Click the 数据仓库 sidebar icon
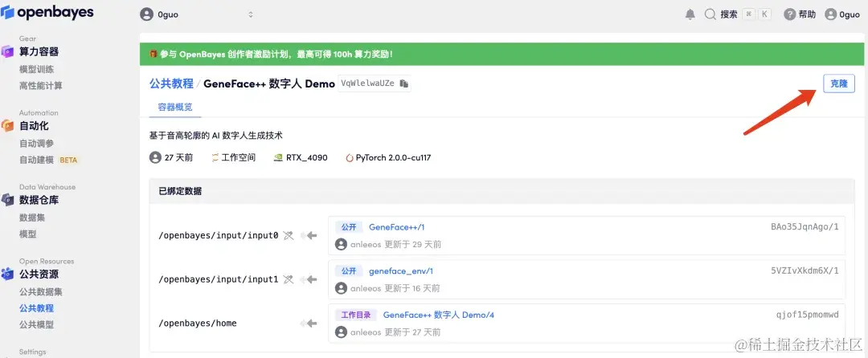Viewport: 868px width, 358px height. coord(8,199)
